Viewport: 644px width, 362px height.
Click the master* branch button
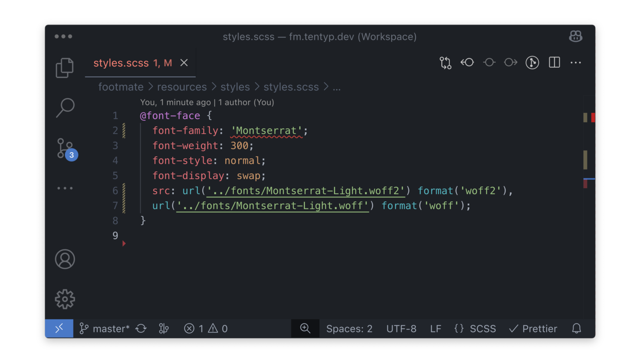[x=105, y=328]
